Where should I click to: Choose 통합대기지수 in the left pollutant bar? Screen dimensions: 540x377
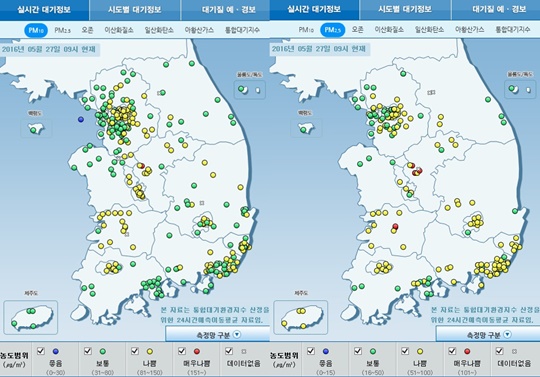tap(242, 30)
